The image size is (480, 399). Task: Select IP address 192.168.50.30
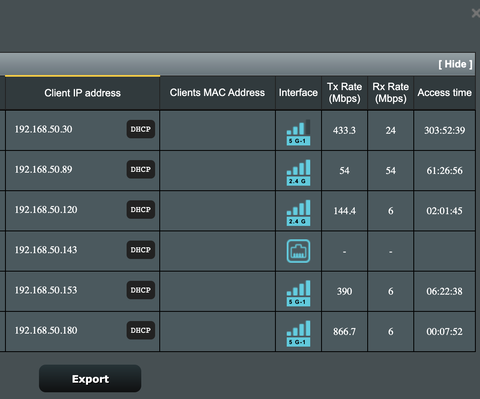[x=43, y=129]
